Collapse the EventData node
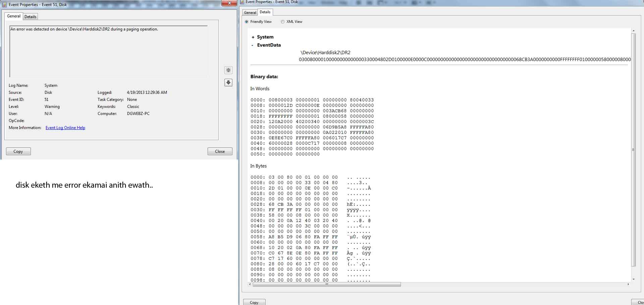Viewport: 644px width, 305px height. 252,45
